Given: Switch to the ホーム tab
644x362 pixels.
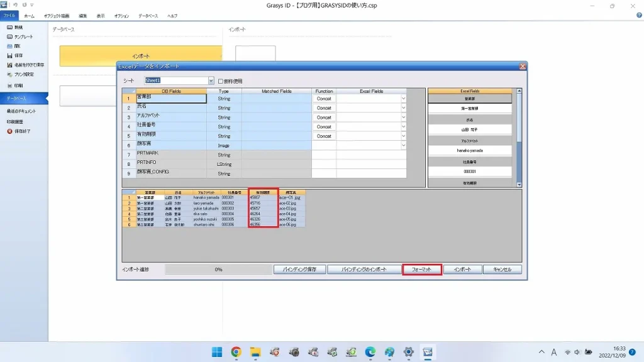Looking at the screenshot, I should point(29,16).
